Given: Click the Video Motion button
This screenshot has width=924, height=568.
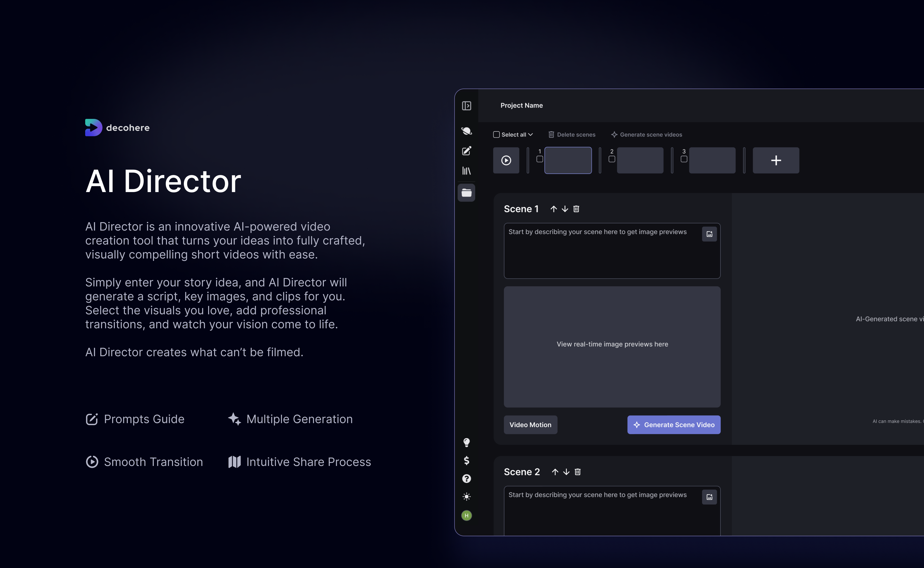Looking at the screenshot, I should 530,425.
